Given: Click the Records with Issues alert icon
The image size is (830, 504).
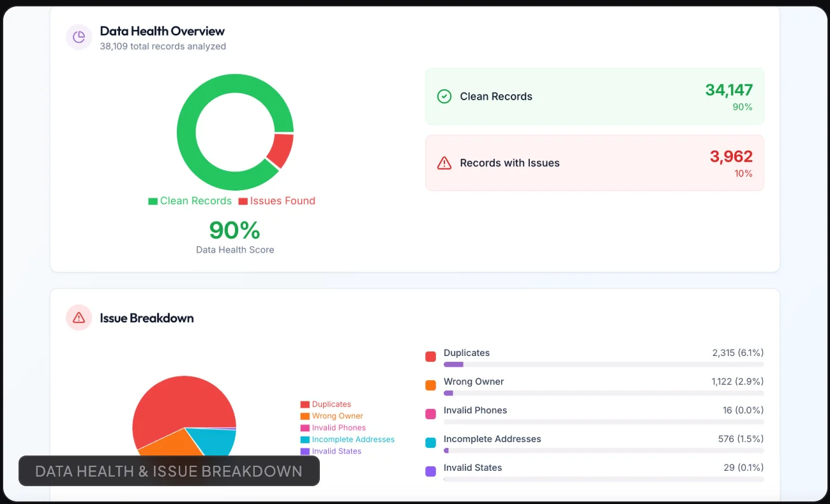Looking at the screenshot, I should click(444, 163).
